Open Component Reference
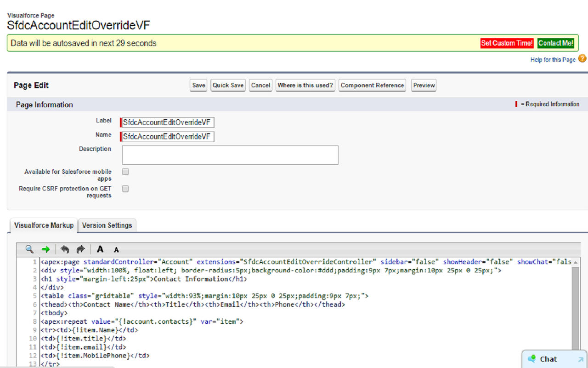The height and width of the screenshot is (368, 588). click(x=373, y=85)
